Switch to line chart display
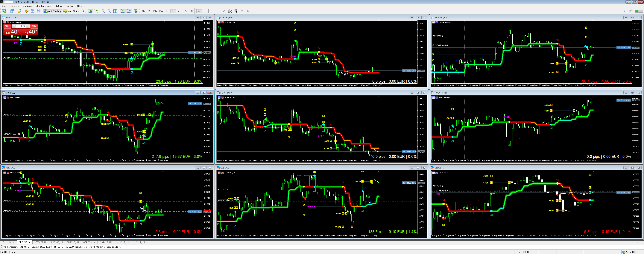 (96, 11)
